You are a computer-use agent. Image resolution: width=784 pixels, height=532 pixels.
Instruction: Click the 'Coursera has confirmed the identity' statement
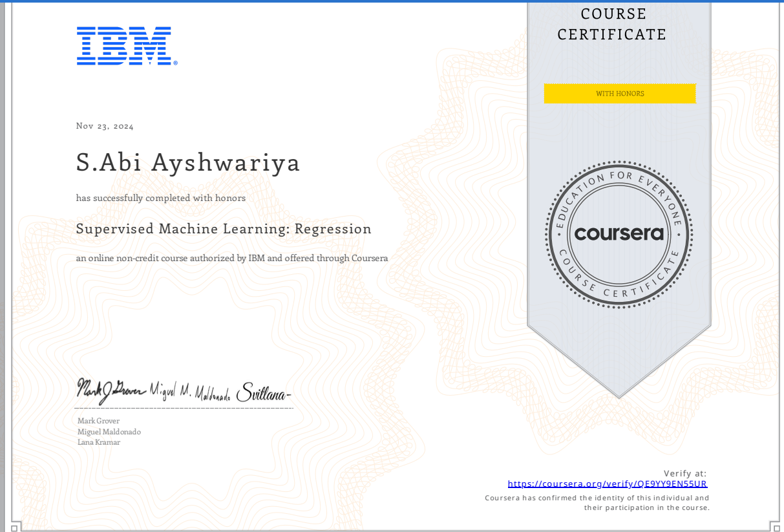597,503
